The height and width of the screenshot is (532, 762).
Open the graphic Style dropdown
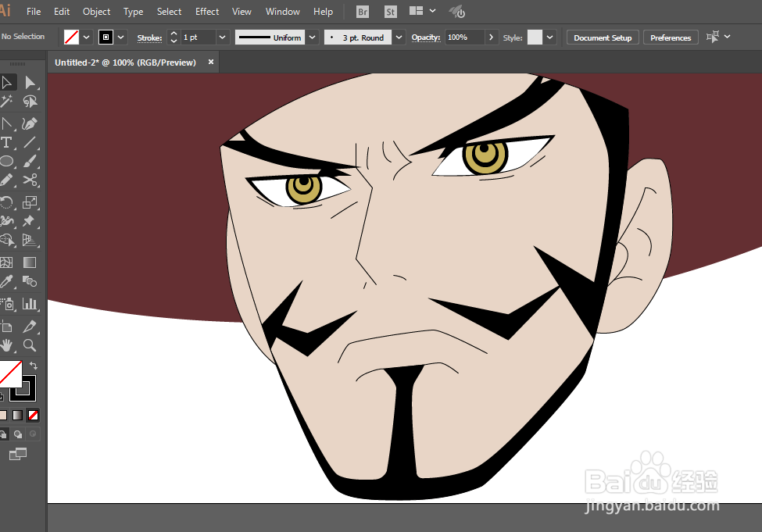point(550,37)
